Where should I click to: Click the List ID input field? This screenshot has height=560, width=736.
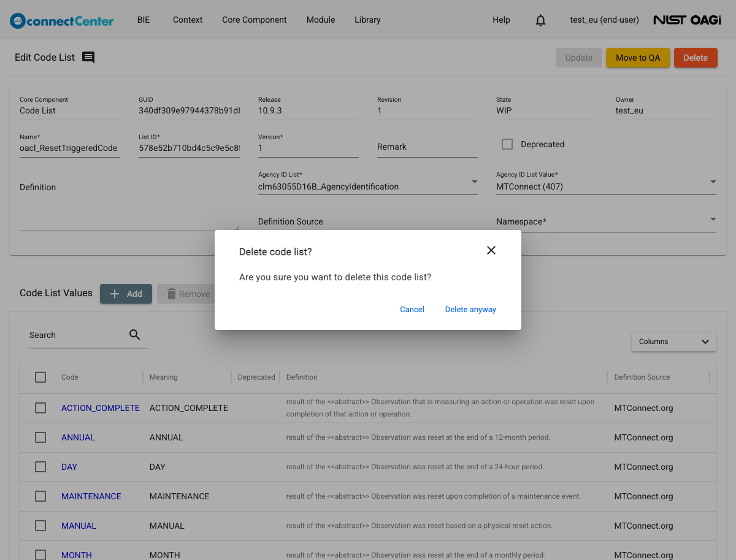[189, 148]
